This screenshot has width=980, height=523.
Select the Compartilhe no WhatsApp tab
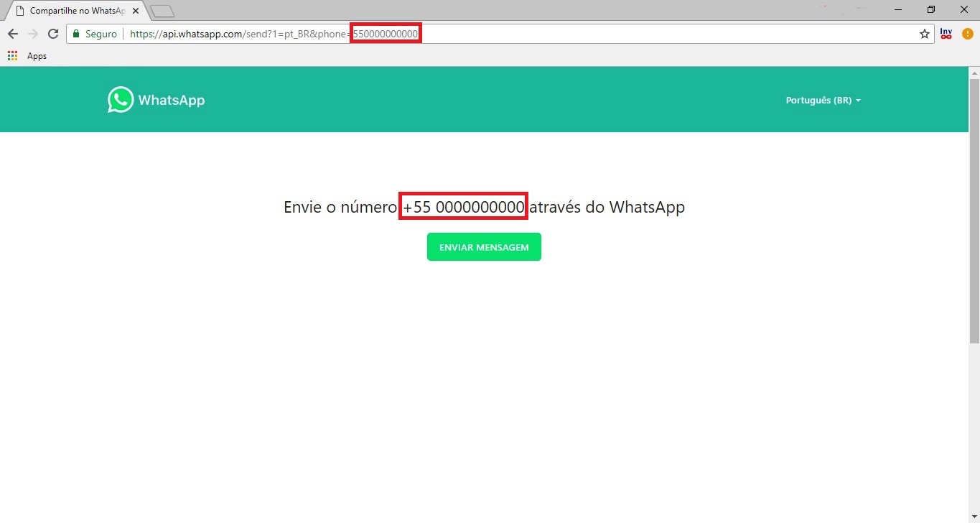pos(73,10)
